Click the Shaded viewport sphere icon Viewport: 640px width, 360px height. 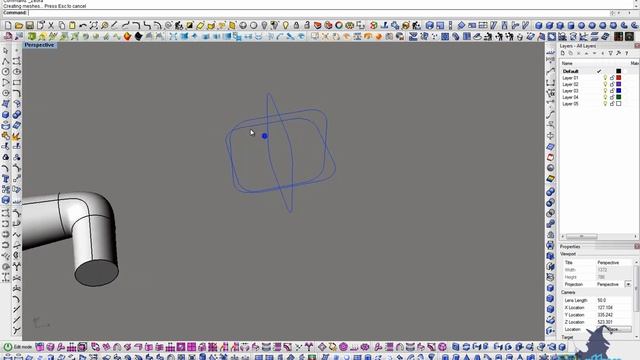pos(243,25)
